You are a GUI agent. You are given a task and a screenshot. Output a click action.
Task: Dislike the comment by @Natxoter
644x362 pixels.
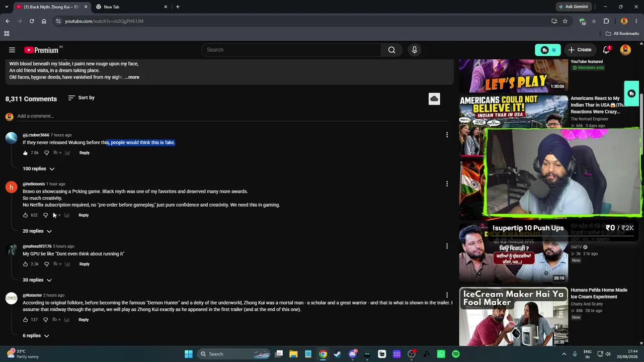[45, 320]
